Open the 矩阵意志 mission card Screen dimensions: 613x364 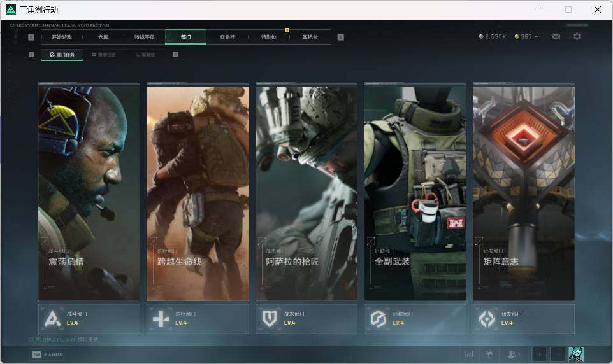(524, 192)
